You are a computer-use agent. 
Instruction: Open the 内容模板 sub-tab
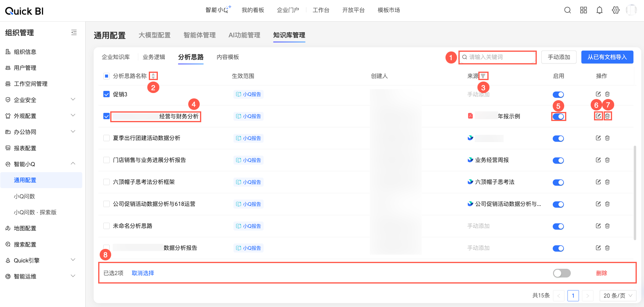point(228,57)
